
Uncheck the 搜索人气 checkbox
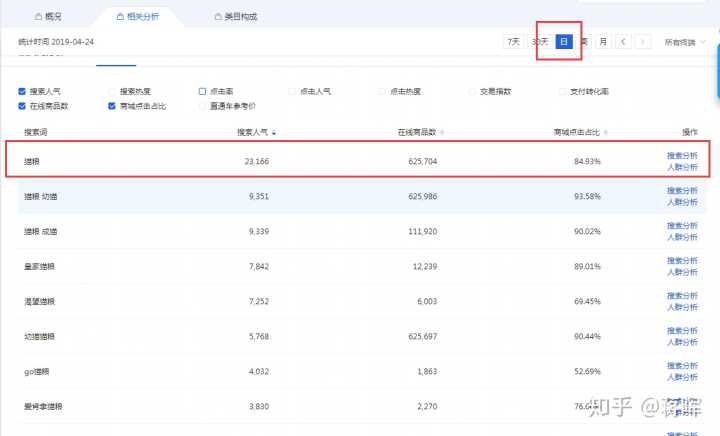pos(22,91)
